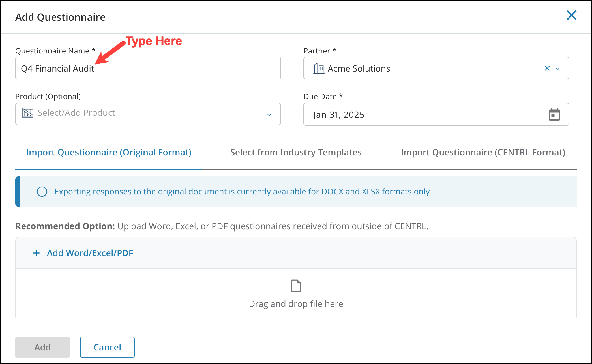Expand the Due Date picker field
This screenshot has height=364, width=592.
(424, 114)
